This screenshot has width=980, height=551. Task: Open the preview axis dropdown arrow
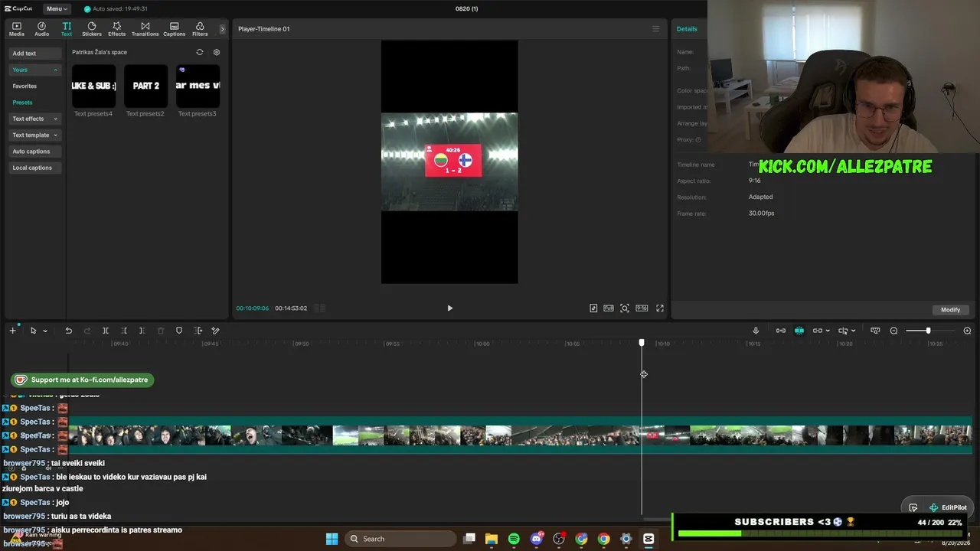(853, 331)
